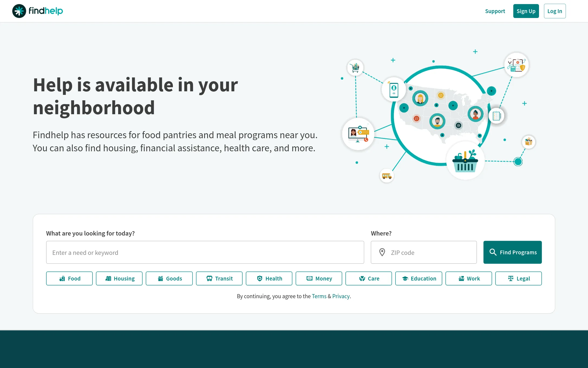Select the Work category

469,279
